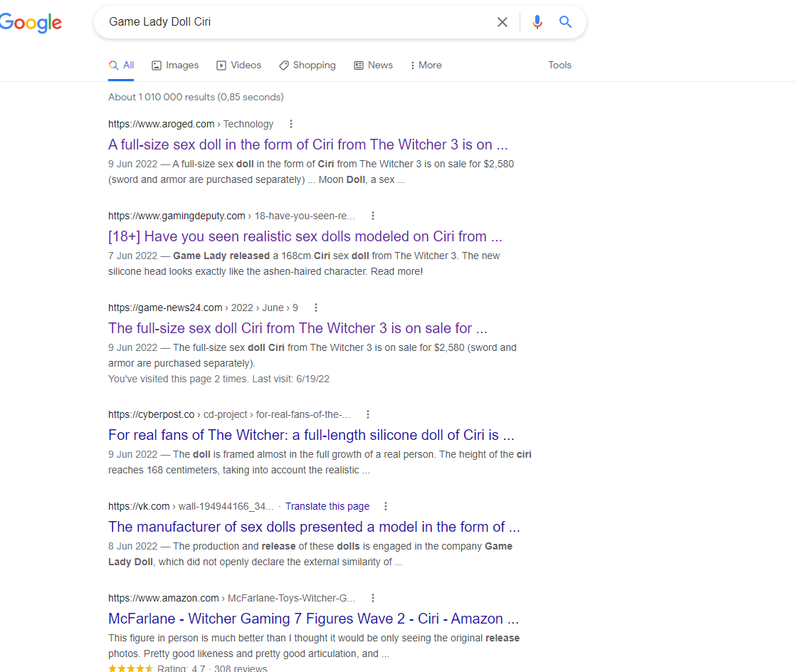The image size is (795, 672).
Task: Click the amazon.com URL breadcrumb
Action: point(231,599)
